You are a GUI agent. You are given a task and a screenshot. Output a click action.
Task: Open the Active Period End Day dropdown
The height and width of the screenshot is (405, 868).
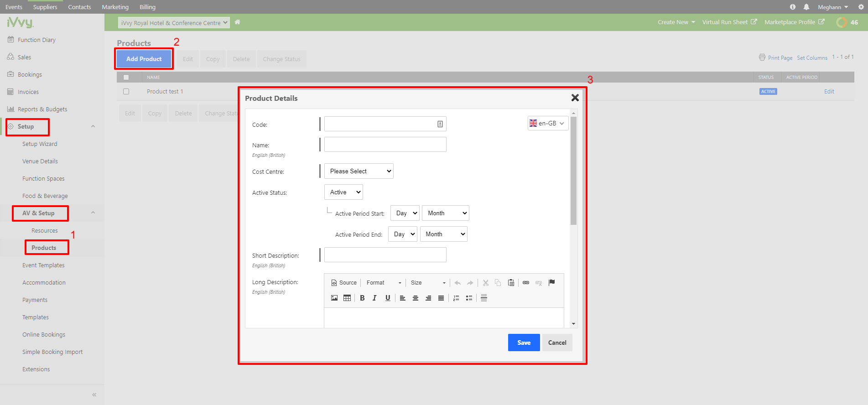coord(403,234)
